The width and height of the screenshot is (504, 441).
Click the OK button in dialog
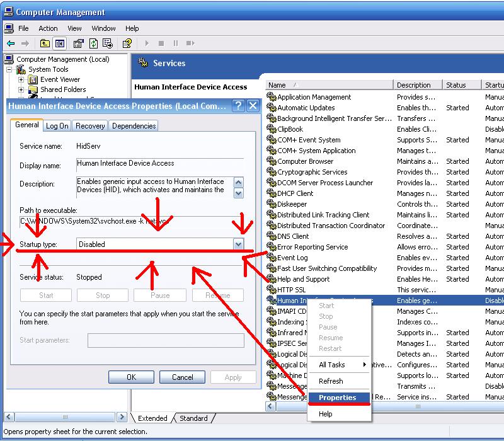click(x=131, y=377)
